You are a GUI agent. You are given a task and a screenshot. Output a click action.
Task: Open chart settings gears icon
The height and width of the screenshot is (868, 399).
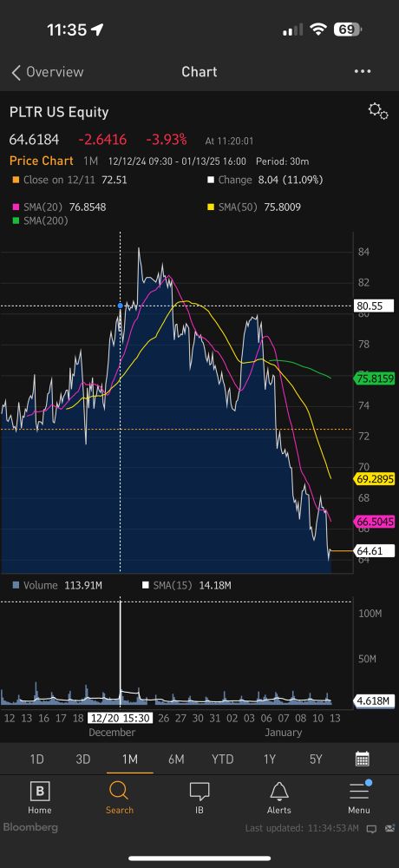click(x=378, y=111)
